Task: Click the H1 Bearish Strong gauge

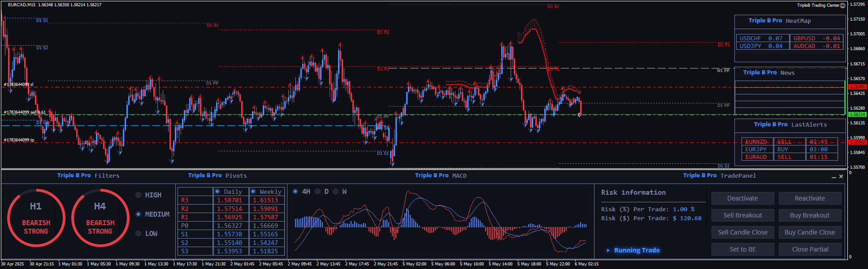Action: [x=36, y=218]
